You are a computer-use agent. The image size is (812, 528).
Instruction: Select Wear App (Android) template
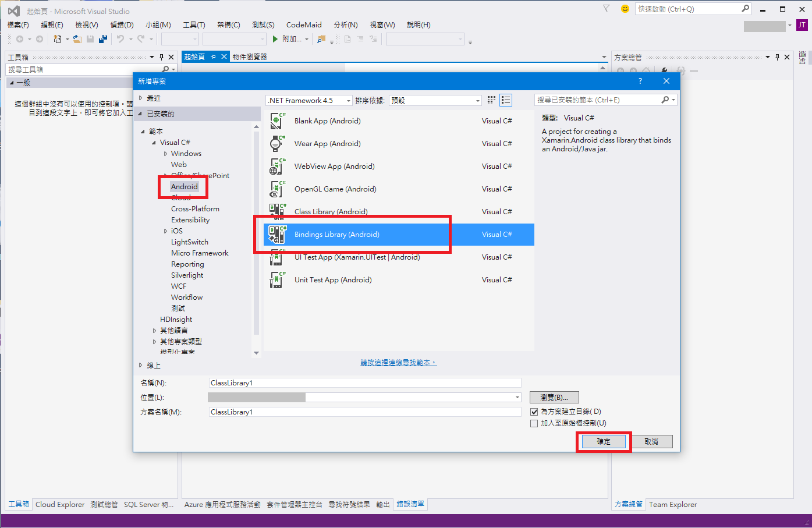399,144
